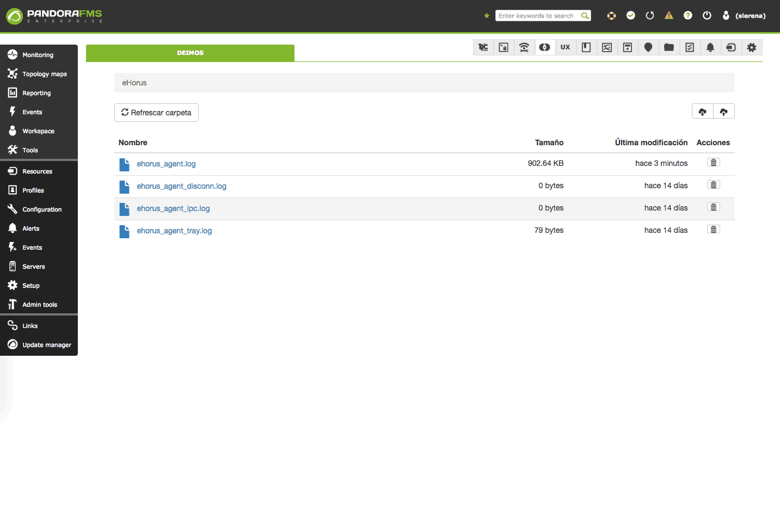Open the checklist document icon
Image resolution: width=780 pixels, height=532 pixels.
click(690, 47)
